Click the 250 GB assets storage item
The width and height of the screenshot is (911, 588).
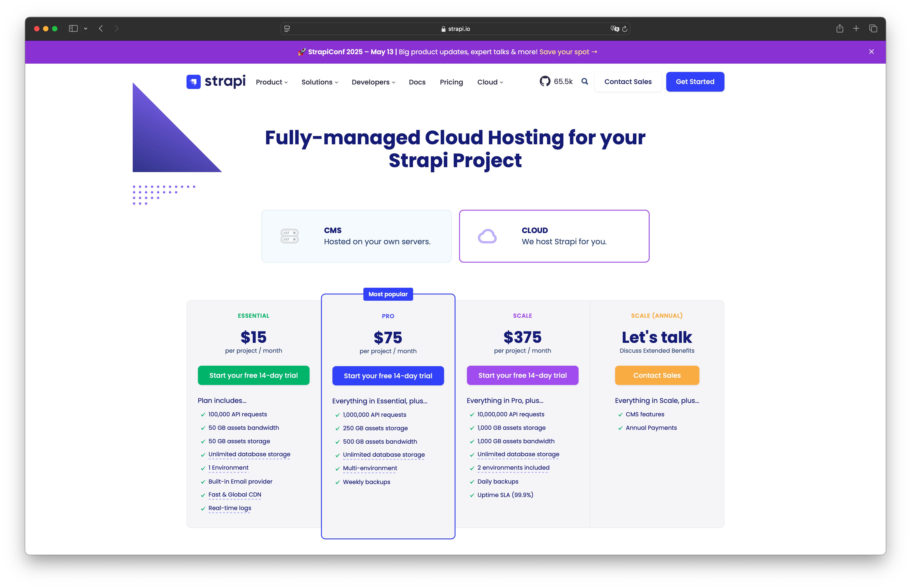(x=375, y=428)
